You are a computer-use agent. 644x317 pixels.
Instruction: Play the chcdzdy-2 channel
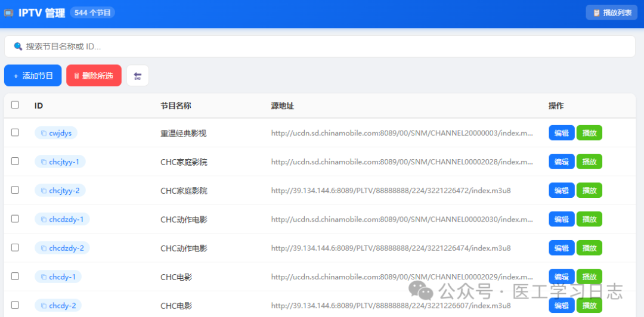point(589,248)
